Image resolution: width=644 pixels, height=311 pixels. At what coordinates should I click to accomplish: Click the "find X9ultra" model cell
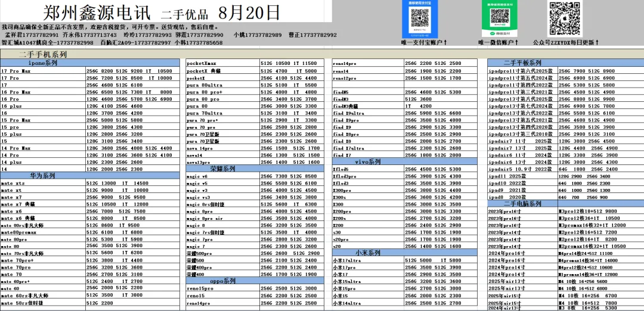368,113
